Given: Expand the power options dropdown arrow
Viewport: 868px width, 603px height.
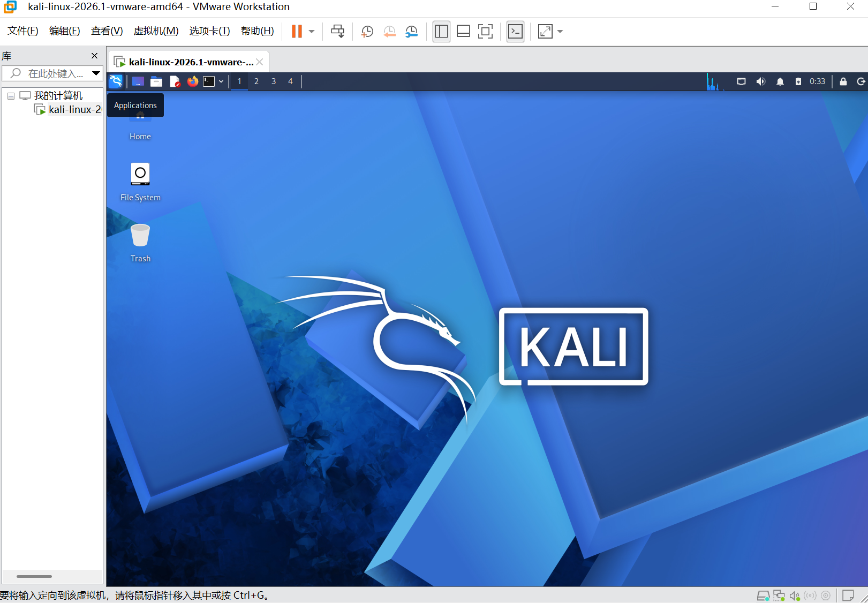Looking at the screenshot, I should click(x=312, y=31).
